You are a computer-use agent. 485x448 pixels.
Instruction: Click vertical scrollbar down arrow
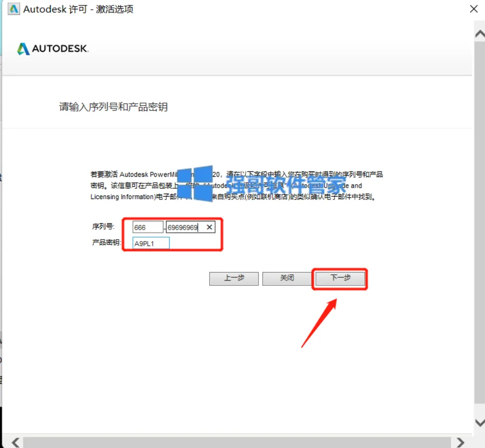point(480,422)
